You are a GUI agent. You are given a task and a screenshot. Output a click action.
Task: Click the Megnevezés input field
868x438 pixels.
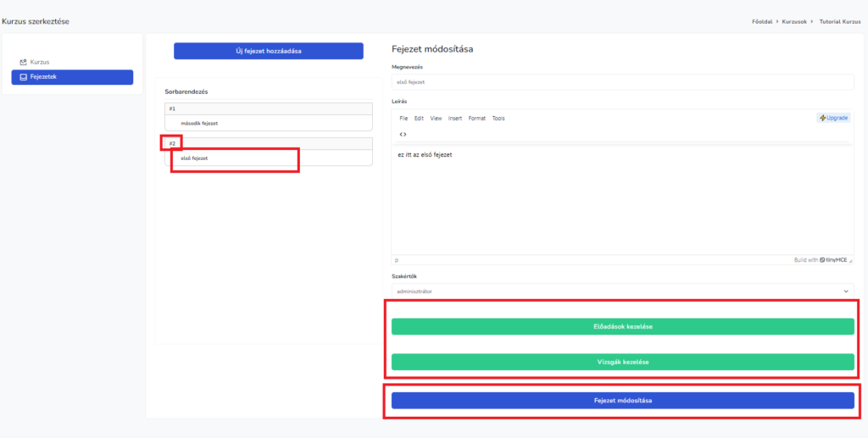(622, 82)
